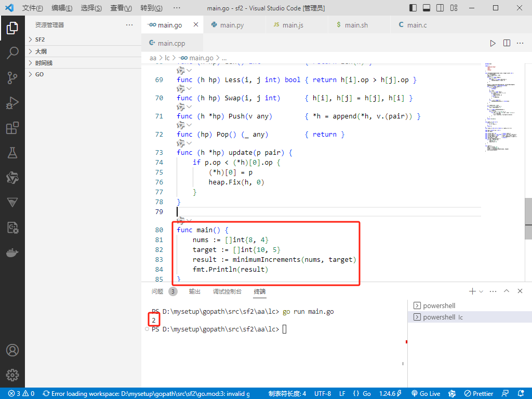Open Source Control view
Viewport: 532px width, 399px height.
tap(12, 78)
